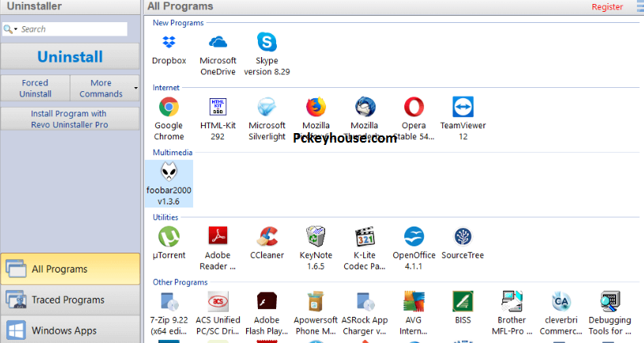Select Microsoft Silverlight icon
The height and width of the screenshot is (343, 644).
[267, 107]
